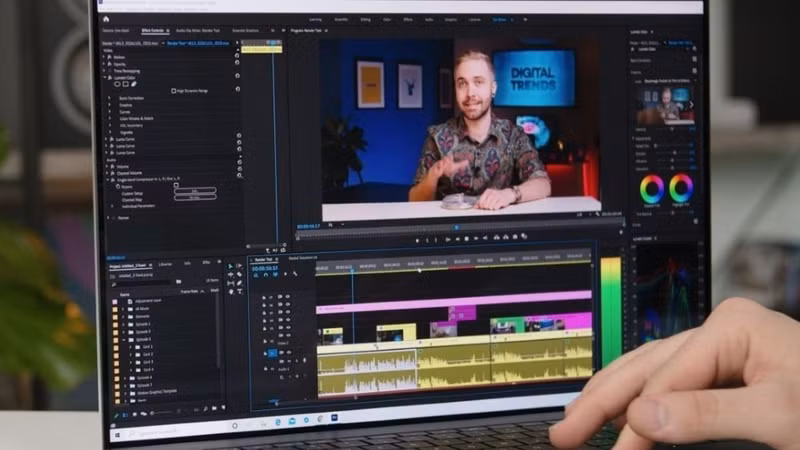
Task: Select the Selection tool arrow
Action: point(231,266)
